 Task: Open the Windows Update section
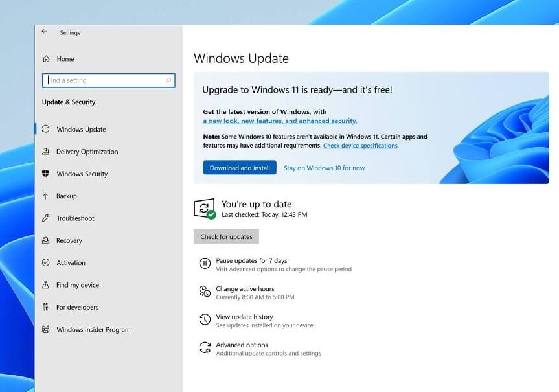tap(81, 130)
